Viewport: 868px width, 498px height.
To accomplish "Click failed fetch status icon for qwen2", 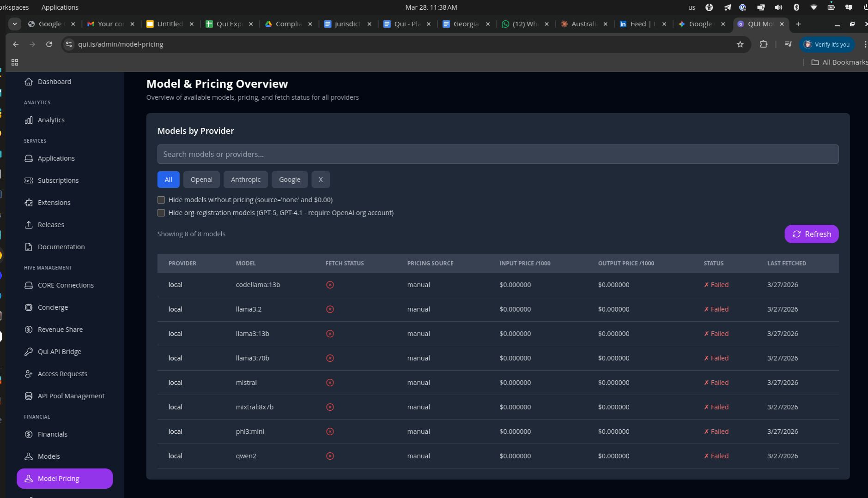I will pyautogui.click(x=330, y=456).
